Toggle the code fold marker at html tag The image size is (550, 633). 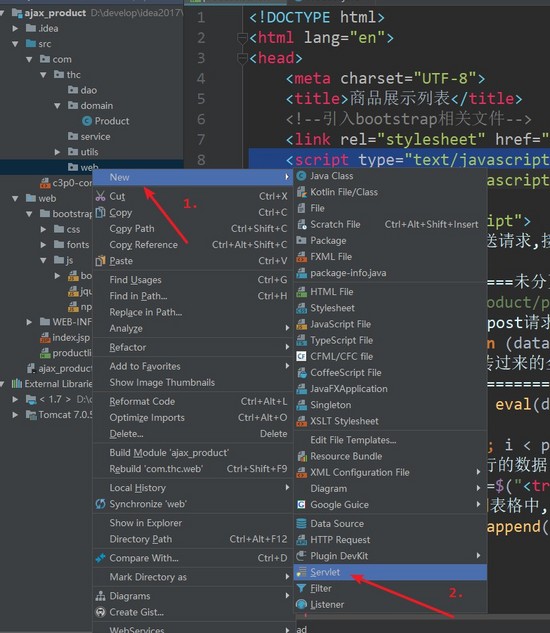click(x=242, y=38)
